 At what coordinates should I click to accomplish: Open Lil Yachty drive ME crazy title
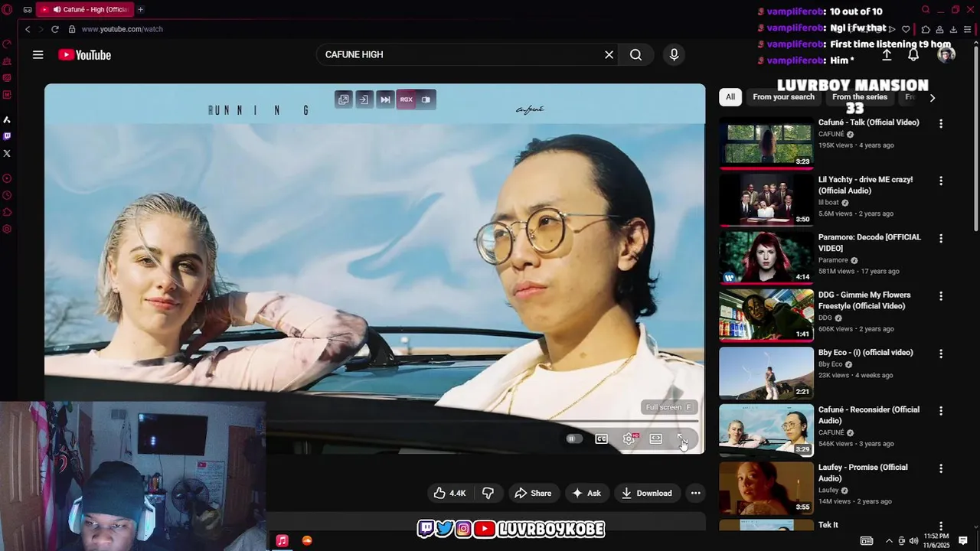click(x=865, y=185)
